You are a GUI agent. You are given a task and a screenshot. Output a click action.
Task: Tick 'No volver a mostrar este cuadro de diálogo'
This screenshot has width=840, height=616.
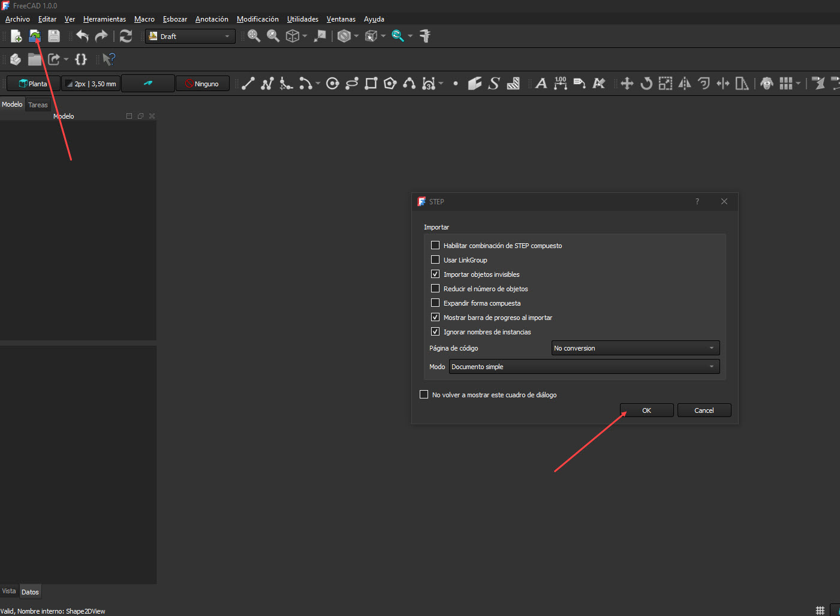(424, 394)
